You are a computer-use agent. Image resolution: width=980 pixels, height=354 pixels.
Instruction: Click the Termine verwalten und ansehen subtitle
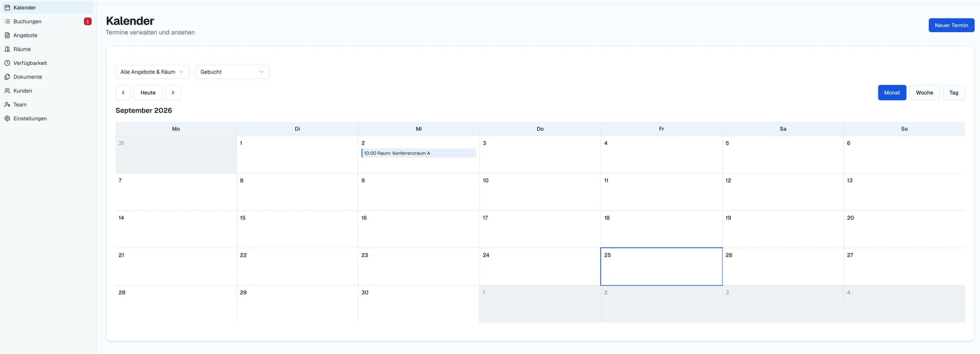tap(150, 32)
